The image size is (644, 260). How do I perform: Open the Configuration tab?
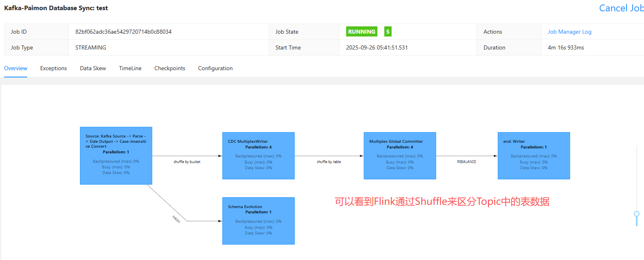click(x=215, y=68)
